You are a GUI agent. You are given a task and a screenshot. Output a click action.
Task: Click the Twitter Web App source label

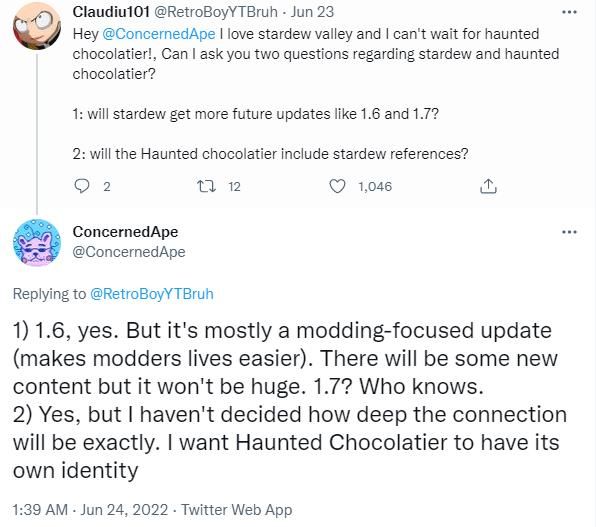[x=236, y=510]
